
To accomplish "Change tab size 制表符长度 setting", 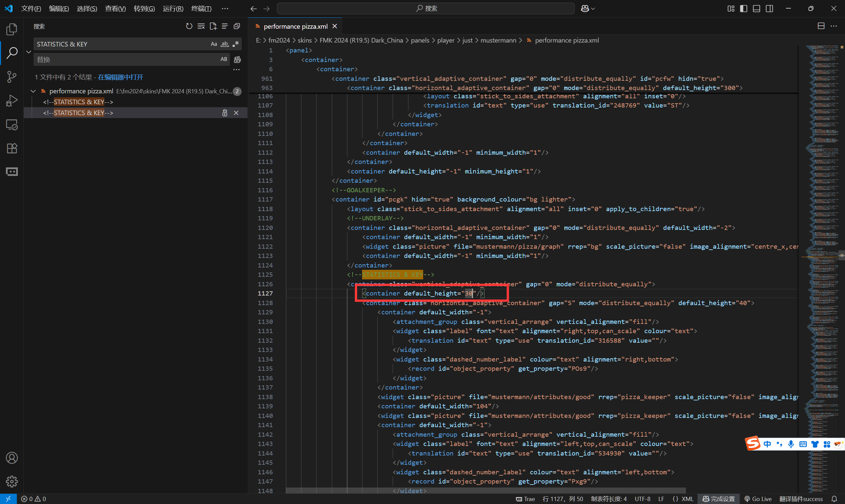I will [609, 499].
